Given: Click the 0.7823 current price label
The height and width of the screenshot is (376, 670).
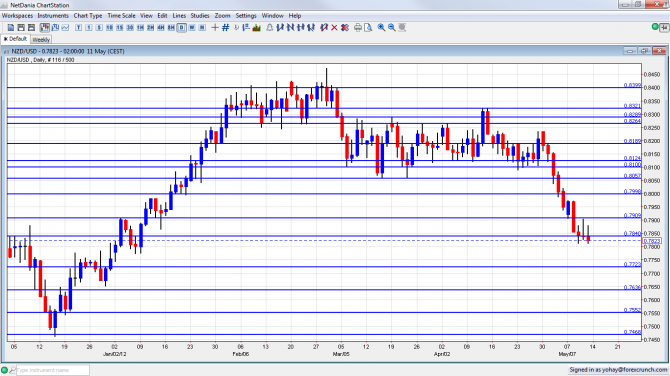Looking at the screenshot, I should pyautogui.click(x=652, y=241).
